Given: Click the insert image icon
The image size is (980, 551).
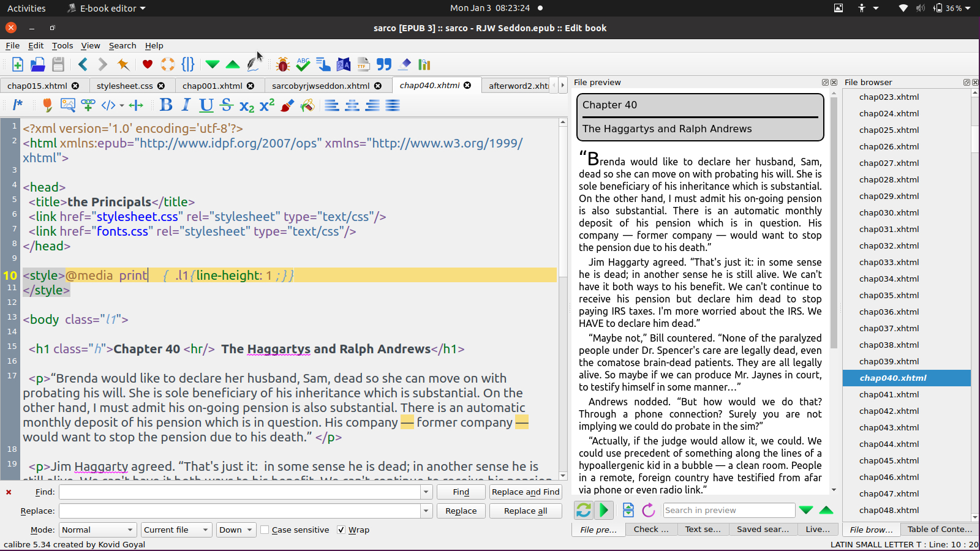Looking at the screenshot, I should pyautogui.click(x=68, y=105).
